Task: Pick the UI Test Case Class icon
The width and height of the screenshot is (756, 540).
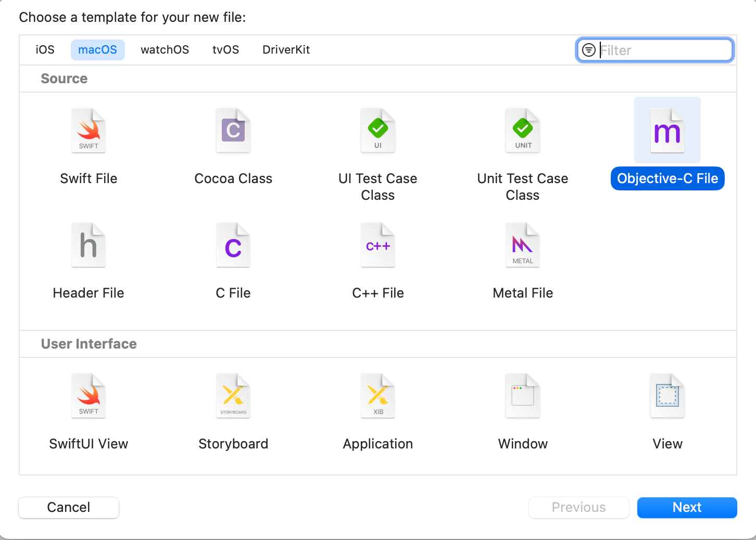Action: point(378,131)
